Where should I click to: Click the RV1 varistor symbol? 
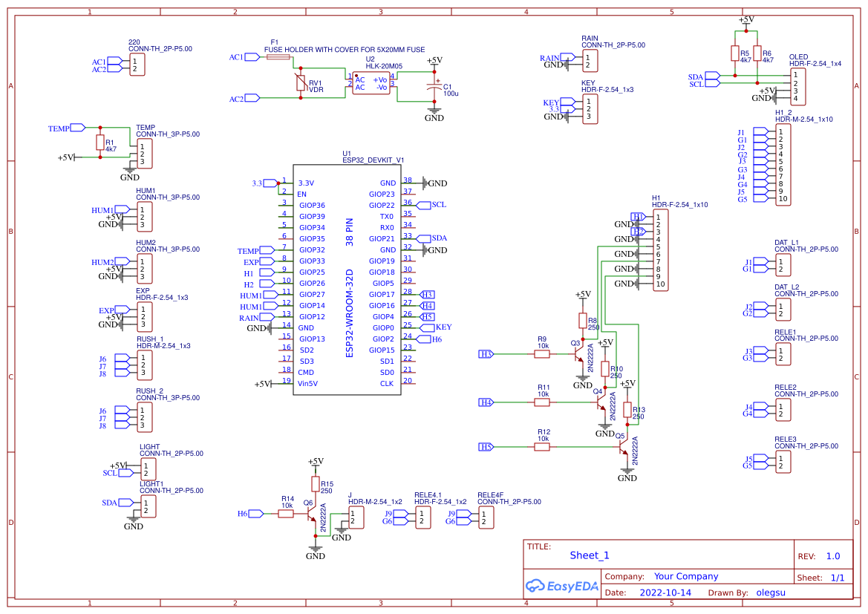[301, 83]
